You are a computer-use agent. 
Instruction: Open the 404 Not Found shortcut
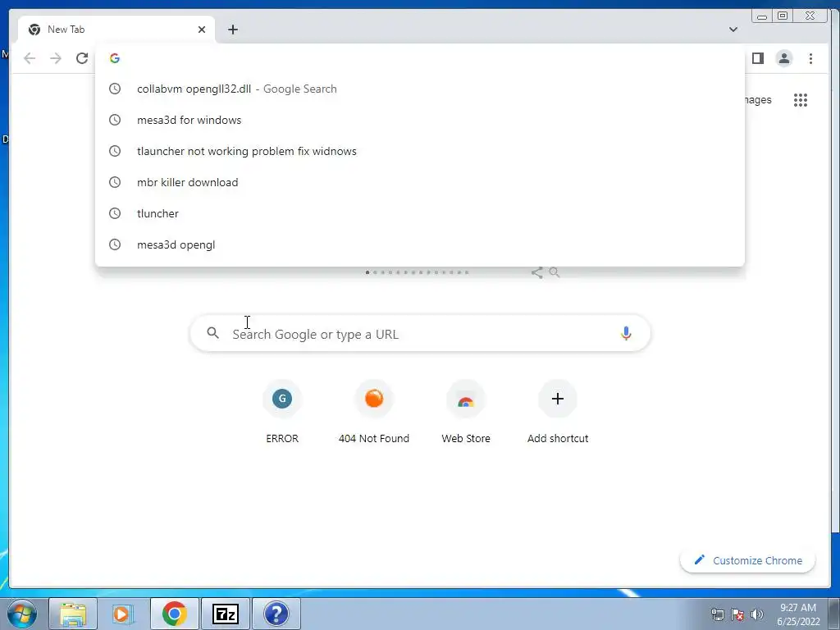(374, 412)
